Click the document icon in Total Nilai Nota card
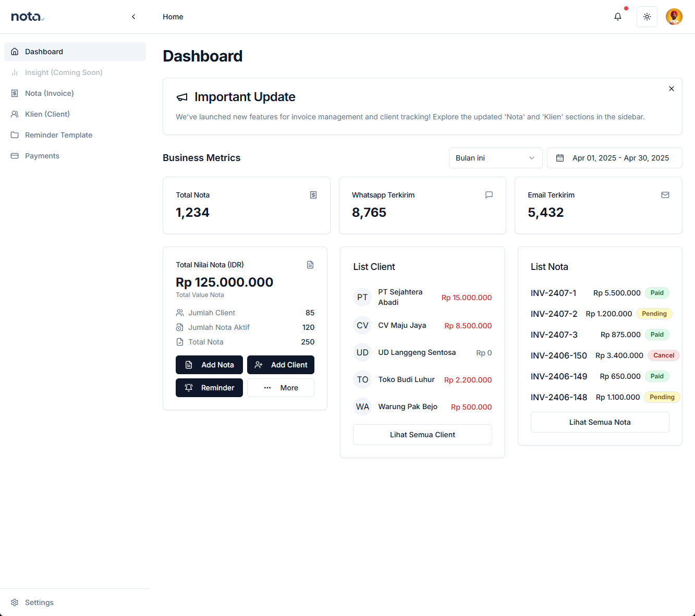 (310, 265)
